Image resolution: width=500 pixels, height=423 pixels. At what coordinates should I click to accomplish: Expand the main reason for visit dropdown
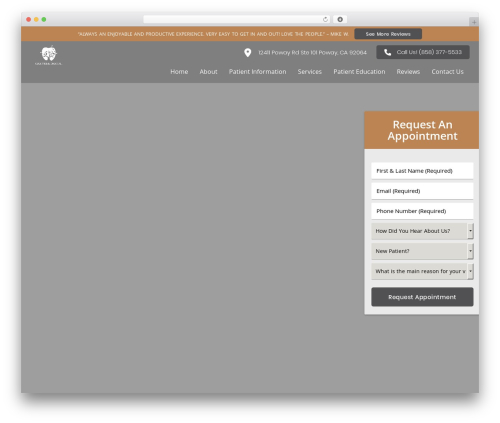pyautogui.click(x=422, y=271)
